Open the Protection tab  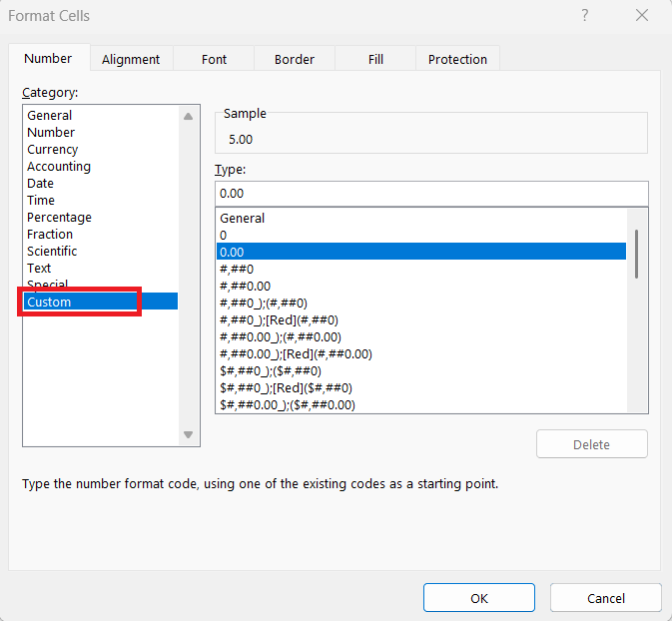[457, 59]
